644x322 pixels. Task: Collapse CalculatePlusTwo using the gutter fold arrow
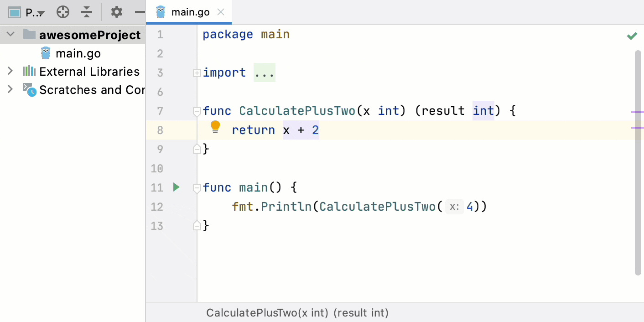click(197, 111)
